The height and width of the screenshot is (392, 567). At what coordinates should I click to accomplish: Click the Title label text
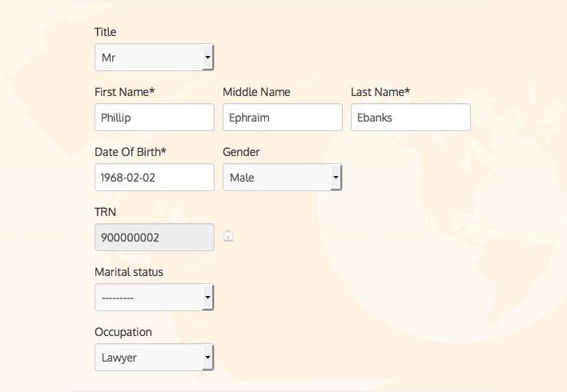click(105, 32)
